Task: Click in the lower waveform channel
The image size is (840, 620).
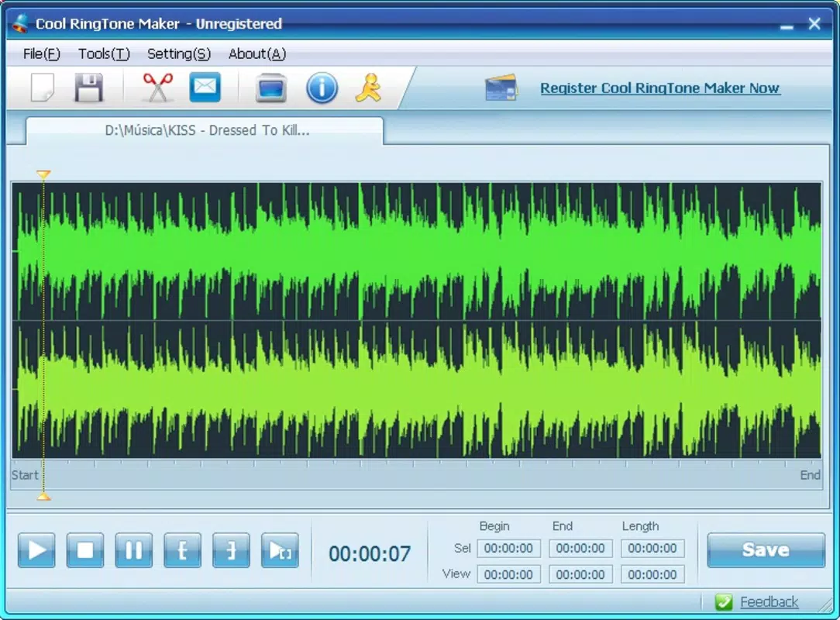Action: point(416,390)
